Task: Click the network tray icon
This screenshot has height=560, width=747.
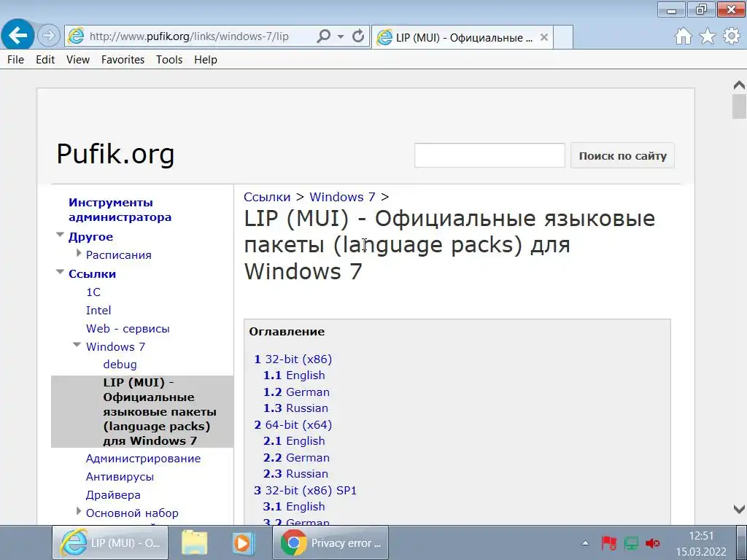Action: (x=631, y=542)
